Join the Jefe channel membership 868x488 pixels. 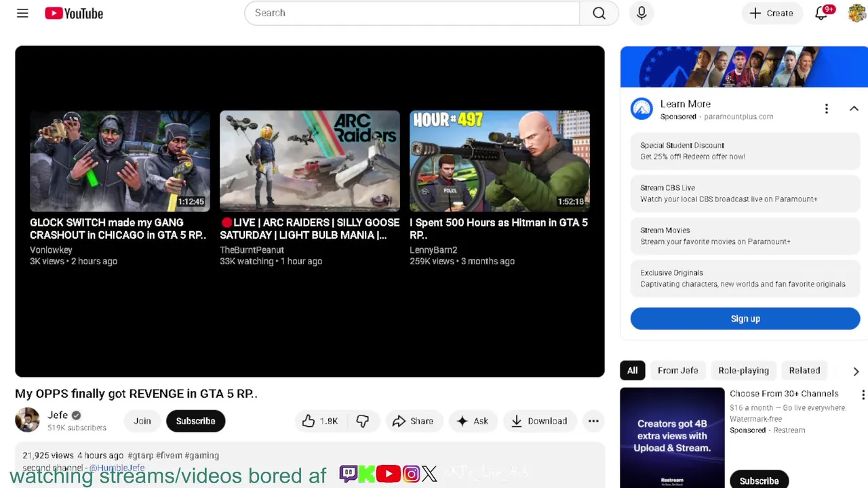coord(142,421)
